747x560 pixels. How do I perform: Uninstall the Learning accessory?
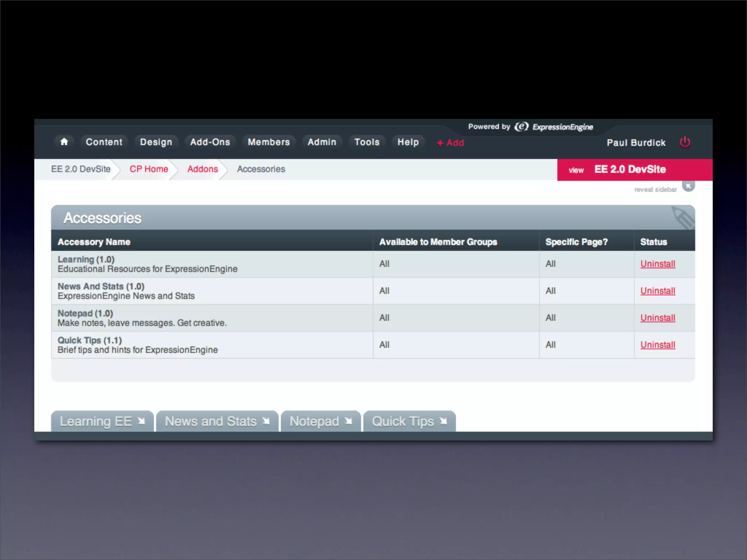pyautogui.click(x=658, y=264)
